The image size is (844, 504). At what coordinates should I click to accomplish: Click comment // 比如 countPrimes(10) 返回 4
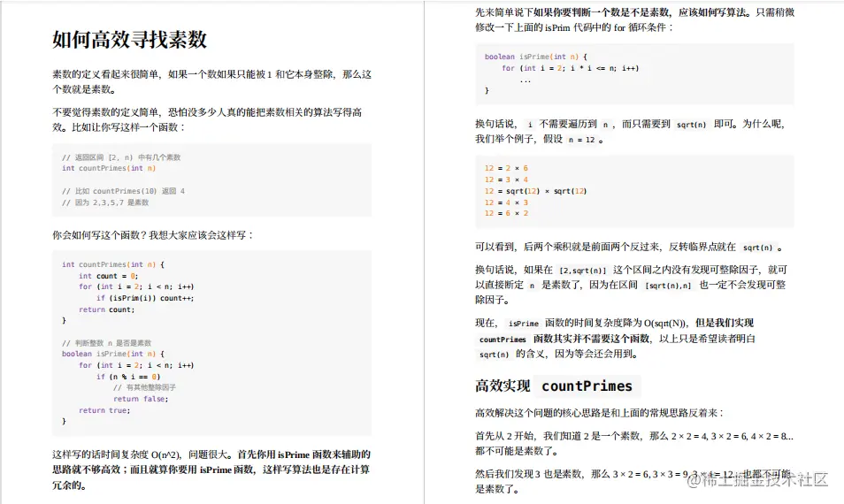pos(123,191)
